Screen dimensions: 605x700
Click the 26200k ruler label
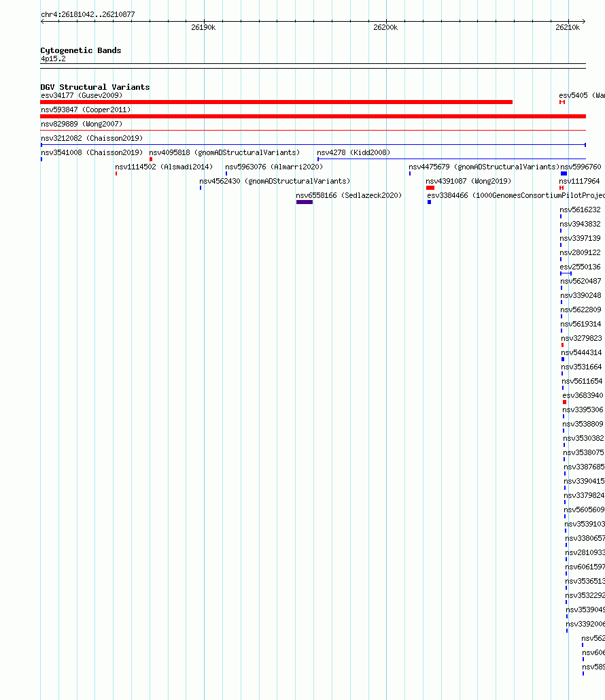click(x=385, y=28)
